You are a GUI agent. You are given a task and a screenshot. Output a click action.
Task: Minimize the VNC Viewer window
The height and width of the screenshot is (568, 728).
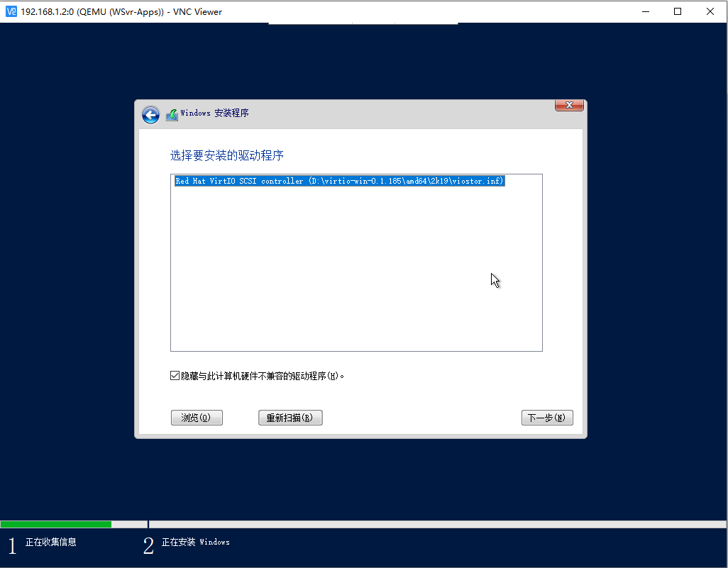click(x=646, y=11)
